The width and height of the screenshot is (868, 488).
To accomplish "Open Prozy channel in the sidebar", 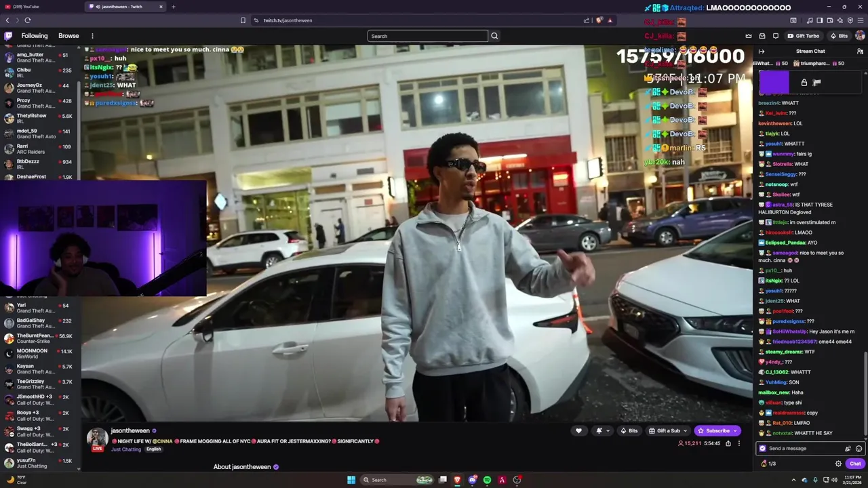I will (x=41, y=104).
